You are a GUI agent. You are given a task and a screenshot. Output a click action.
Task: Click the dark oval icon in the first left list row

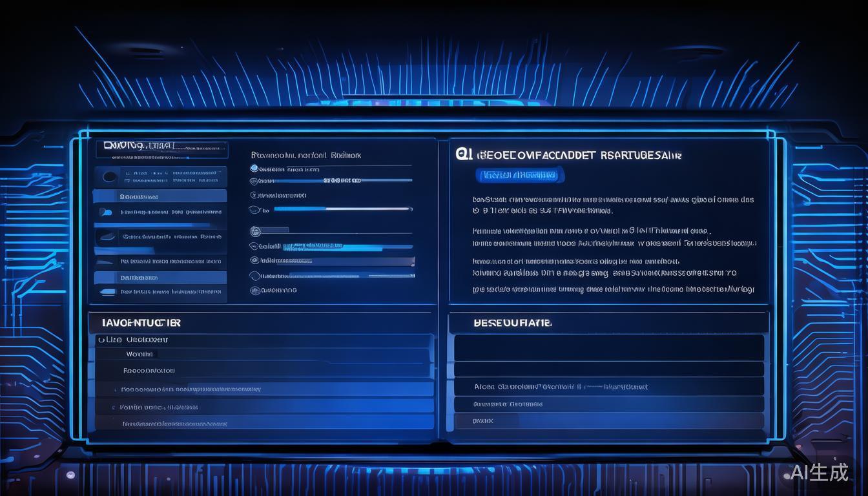pyautogui.click(x=110, y=176)
